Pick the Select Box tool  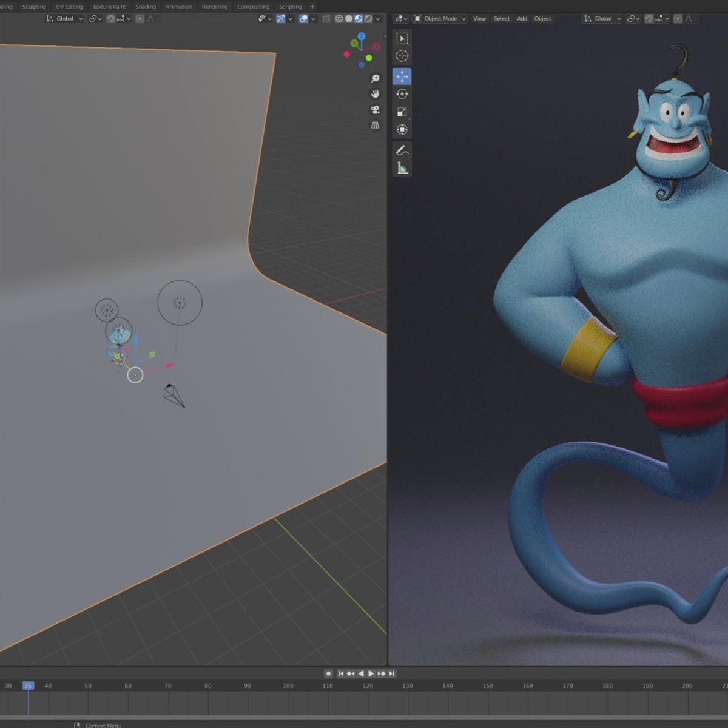point(402,38)
